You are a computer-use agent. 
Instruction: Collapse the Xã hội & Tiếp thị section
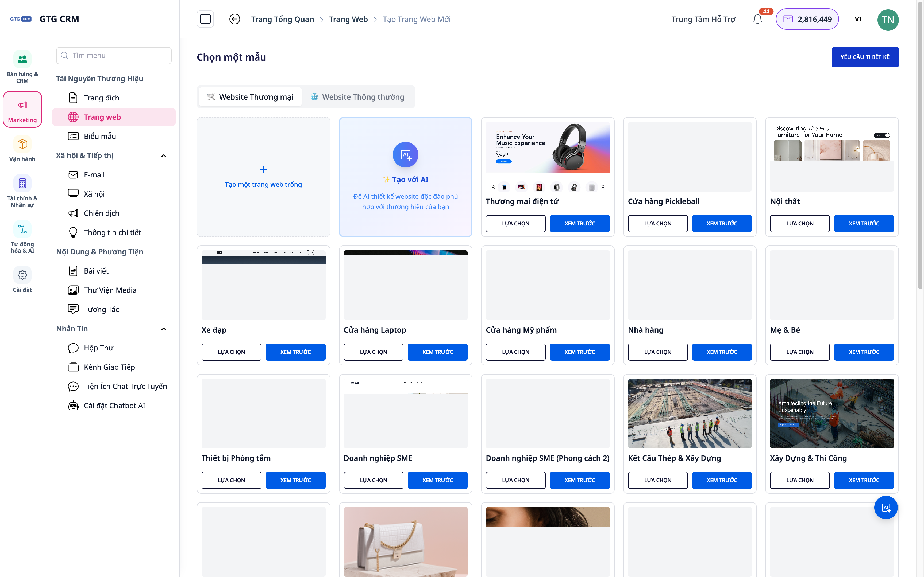[163, 156]
